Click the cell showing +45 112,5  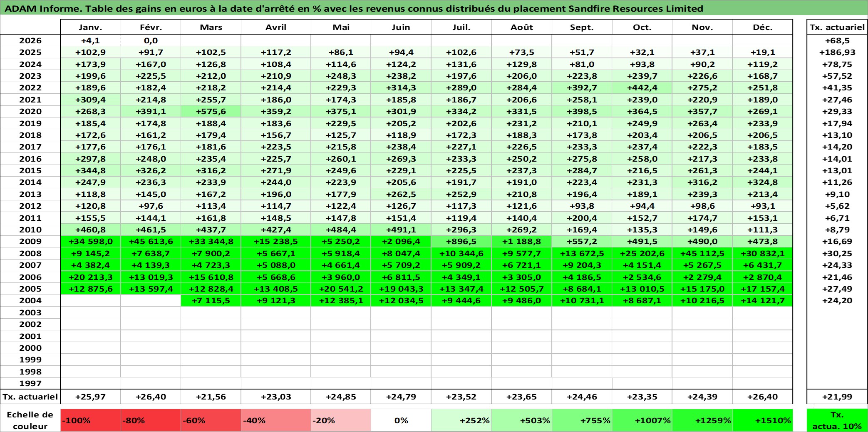pyautogui.click(x=702, y=253)
